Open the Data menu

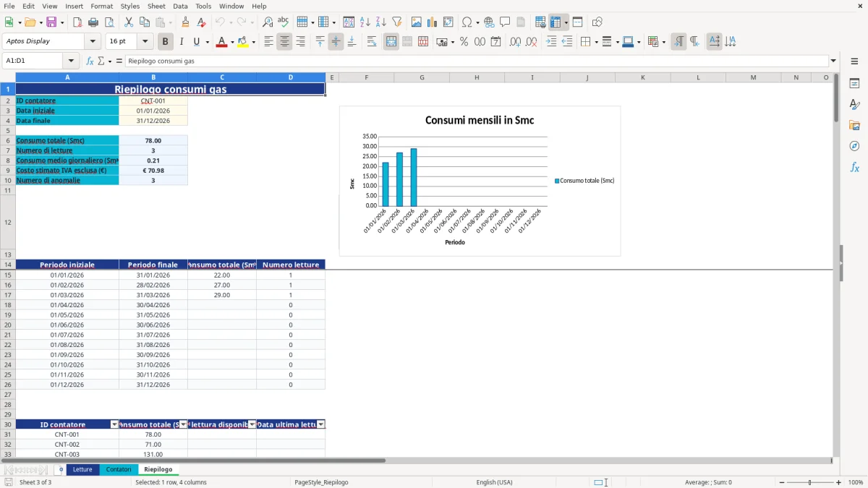tap(180, 6)
